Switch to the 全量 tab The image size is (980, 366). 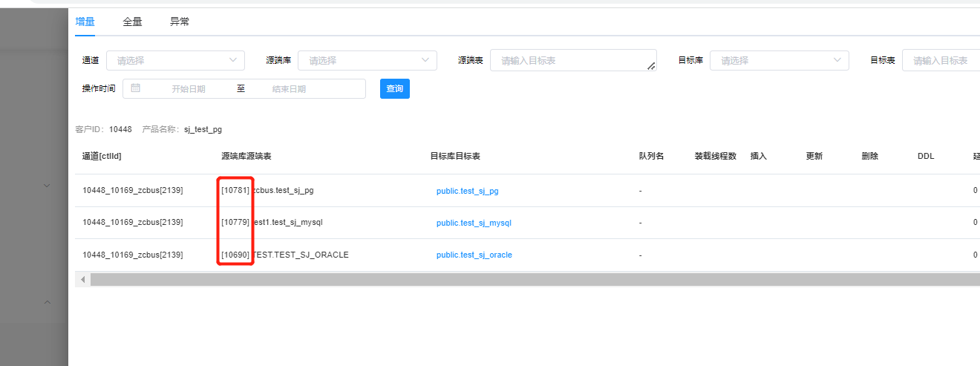[x=132, y=22]
